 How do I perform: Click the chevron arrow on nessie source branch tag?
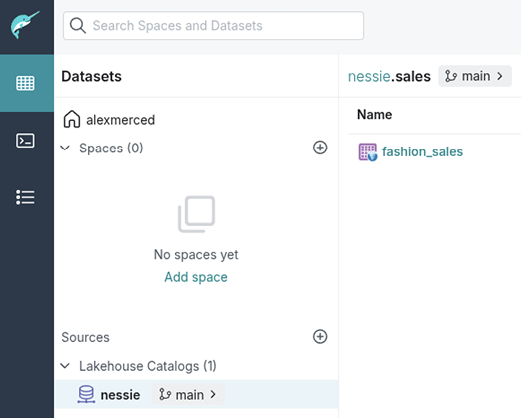coord(213,394)
